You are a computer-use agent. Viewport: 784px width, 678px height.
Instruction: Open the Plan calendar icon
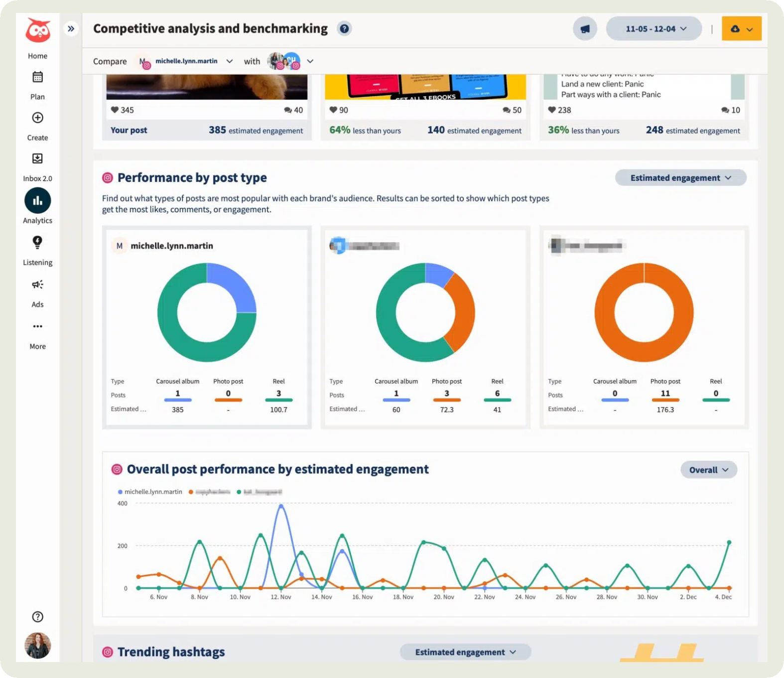pyautogui.click(x=37, y=77)
